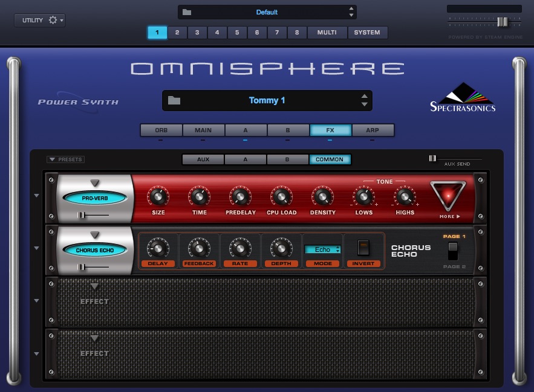The width and height of the screenshot is (534, 392).
Task: Open the third rack slot effect selector
Action: (x=95, y=286)
